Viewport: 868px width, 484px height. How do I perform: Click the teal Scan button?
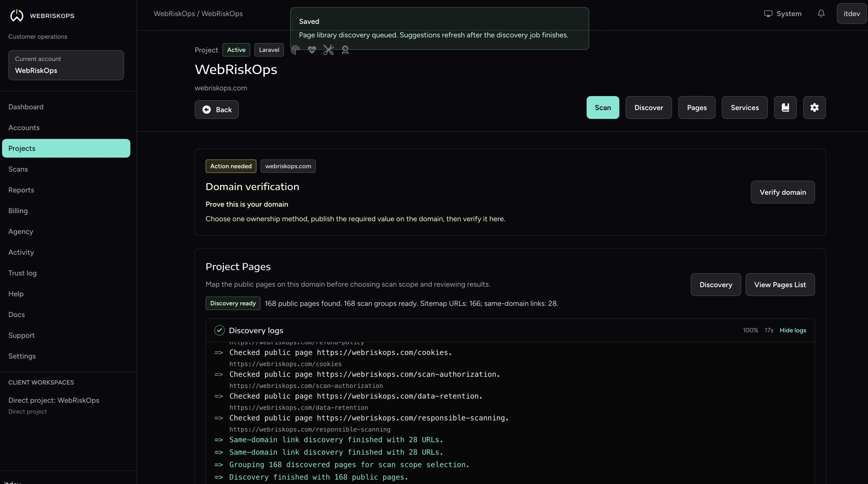click(602, 107)
